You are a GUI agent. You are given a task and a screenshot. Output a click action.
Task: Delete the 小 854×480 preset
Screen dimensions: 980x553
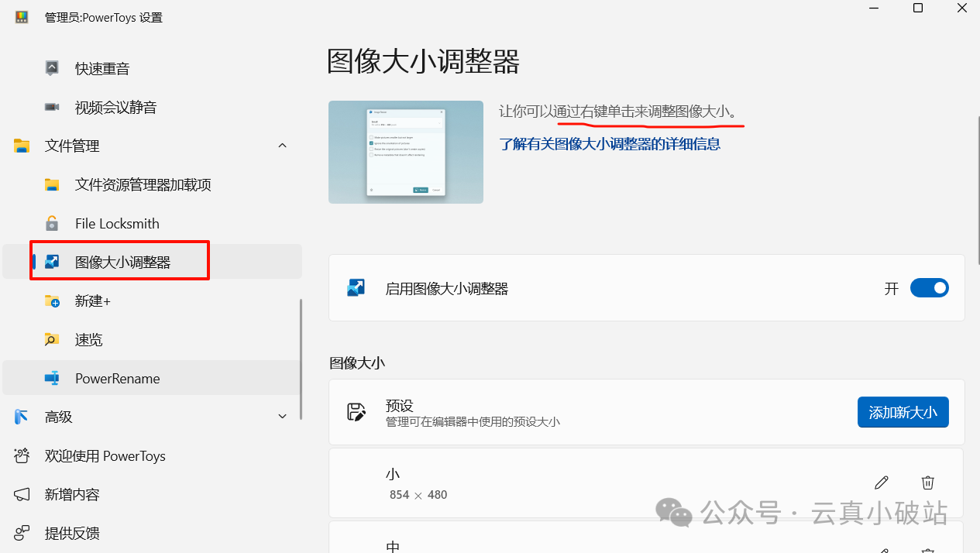point(927,483)
